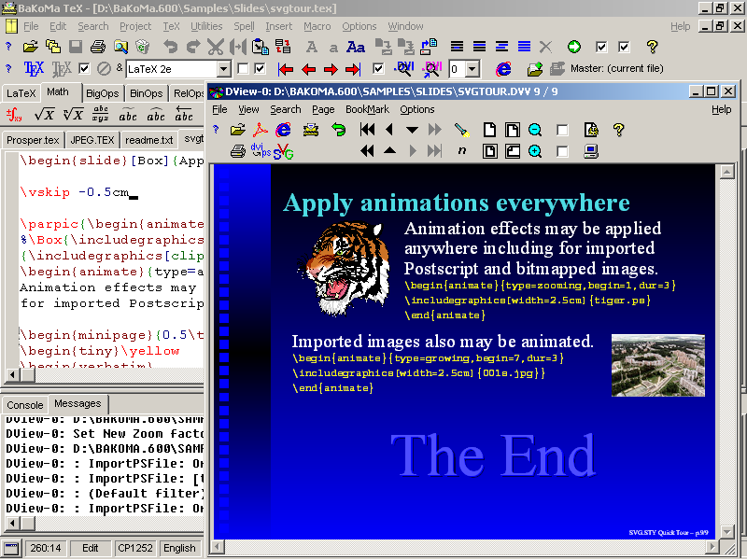Viewport: 747px width, 560px height.
Task: Open the language selector showing English in status bar
Action: [x=180, y=548]
